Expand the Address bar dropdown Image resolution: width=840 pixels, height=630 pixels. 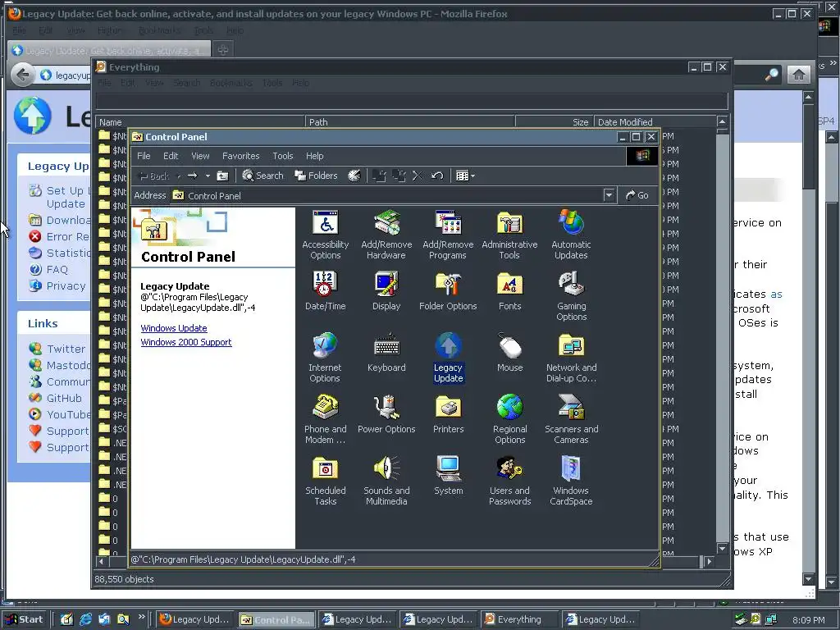pos(609,195)
